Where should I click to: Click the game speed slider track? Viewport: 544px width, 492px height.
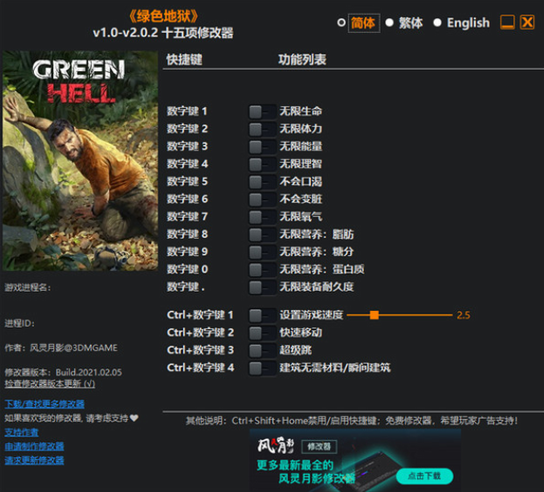click(x=400, y=315)
